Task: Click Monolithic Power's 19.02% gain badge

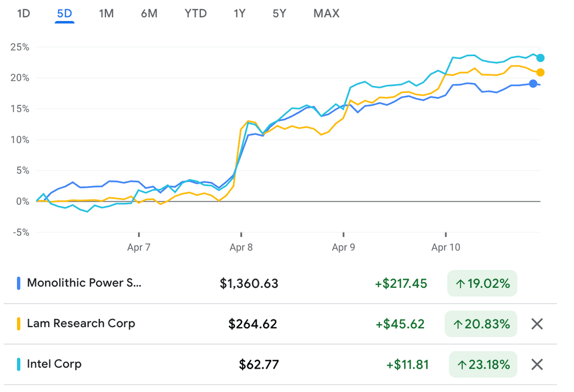Action: coord(483,284)
